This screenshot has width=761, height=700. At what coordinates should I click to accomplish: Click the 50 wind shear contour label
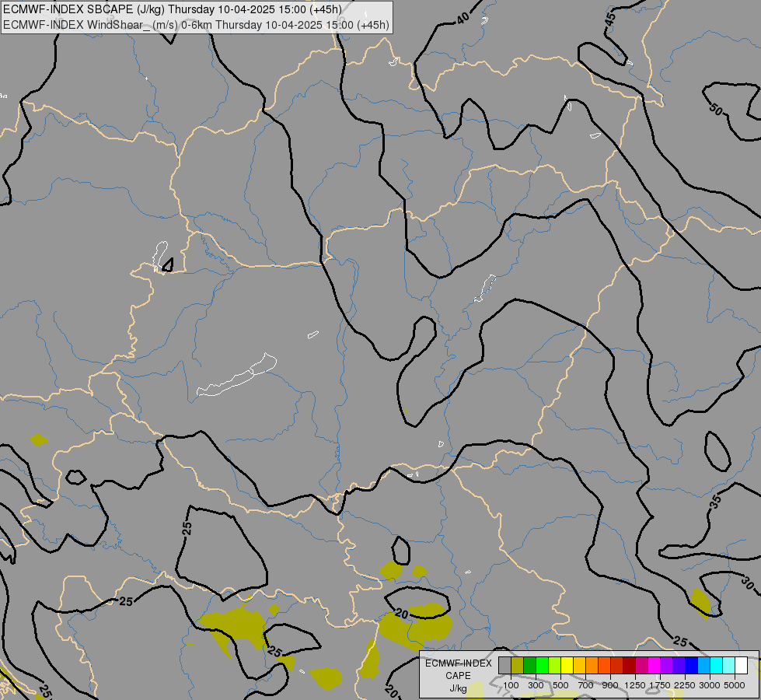pos(716,110)
